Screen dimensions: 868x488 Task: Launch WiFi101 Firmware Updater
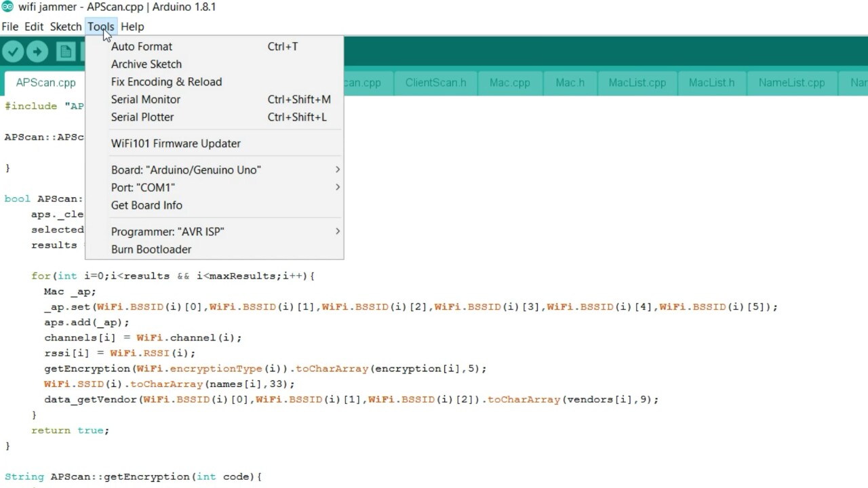(x=214, y=143)
